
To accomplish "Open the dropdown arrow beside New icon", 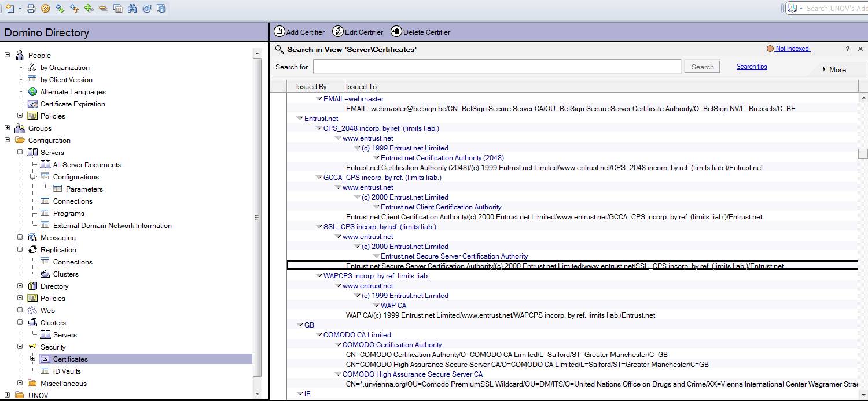I will tap(19, 9).
